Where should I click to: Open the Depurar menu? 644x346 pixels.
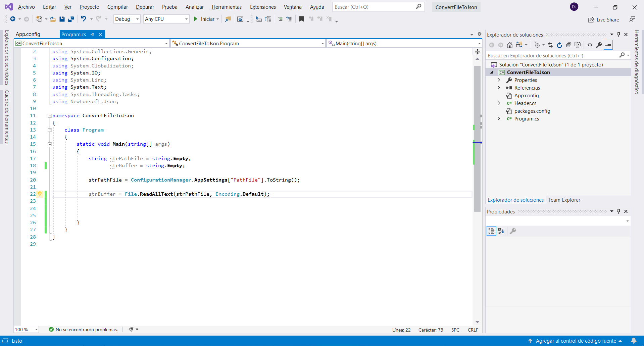[145, 7]
